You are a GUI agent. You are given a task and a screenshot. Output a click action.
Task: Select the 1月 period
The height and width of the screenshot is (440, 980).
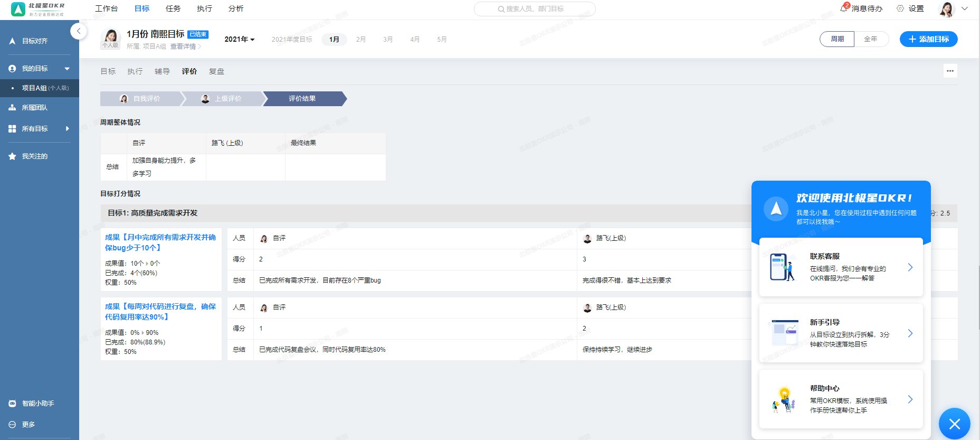tap(334, 40)
